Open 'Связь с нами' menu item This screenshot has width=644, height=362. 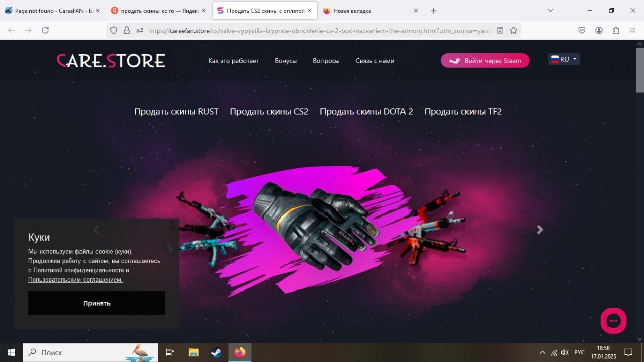coord(375,61)
